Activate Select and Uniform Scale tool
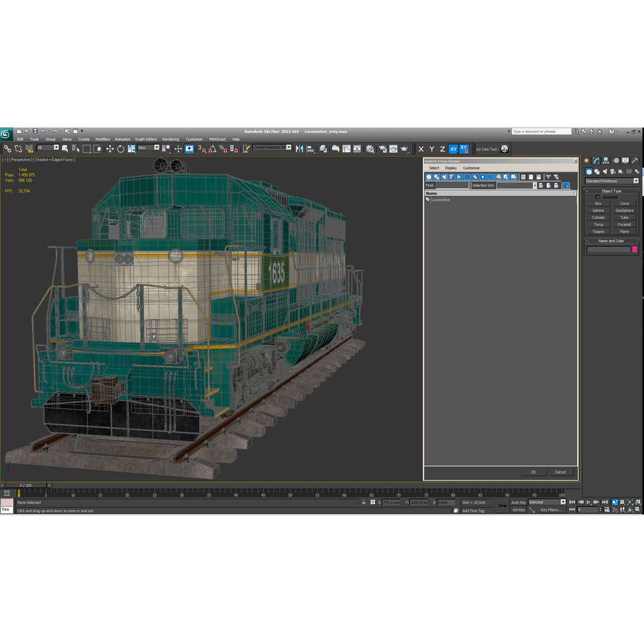The width and height of the screenshot is (644, 644). (x=131, y=148)
